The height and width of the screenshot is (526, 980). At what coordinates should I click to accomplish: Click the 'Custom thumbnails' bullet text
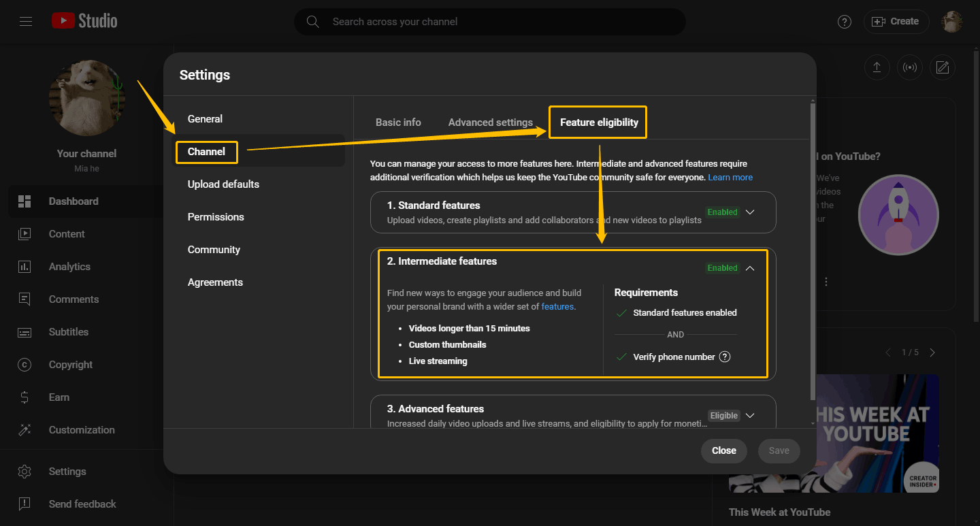[448, 345]
